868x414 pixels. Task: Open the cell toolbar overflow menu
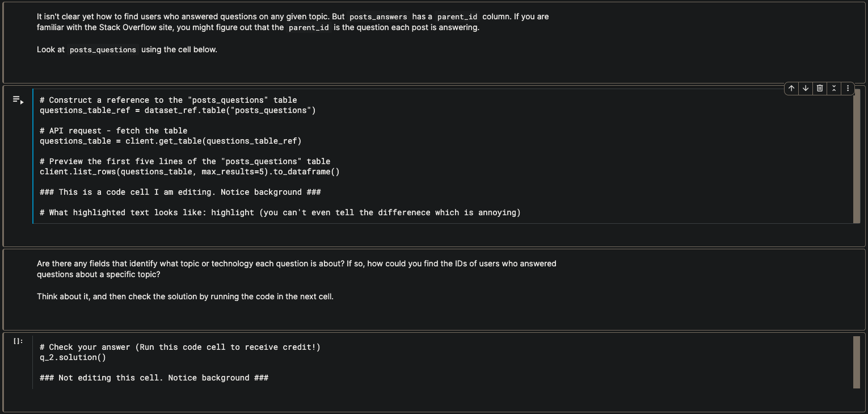[848, 88]
